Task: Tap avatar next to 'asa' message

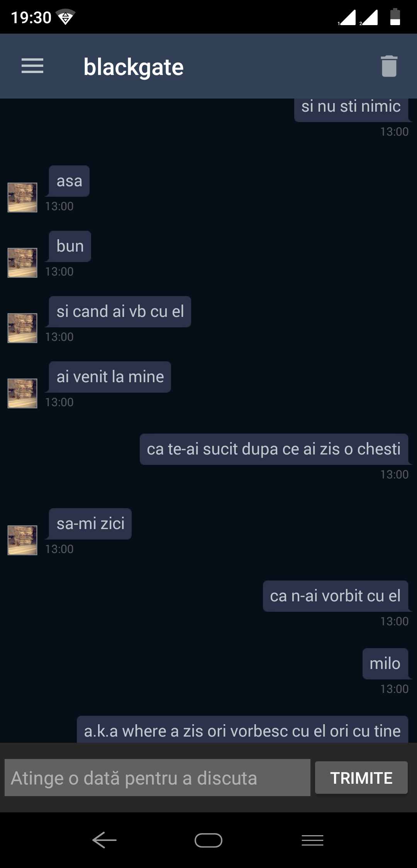Action: [x=22, y=197]
